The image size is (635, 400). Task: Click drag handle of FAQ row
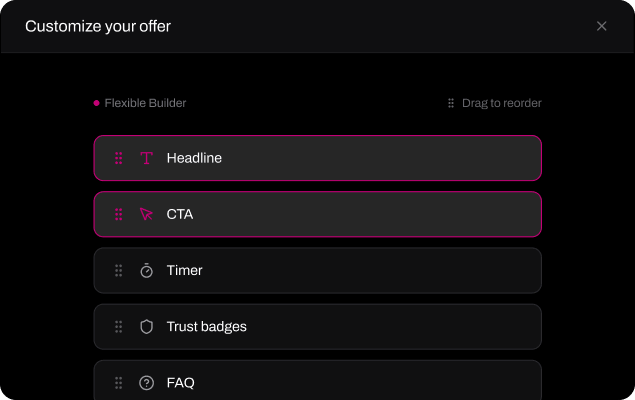(119, 382)
